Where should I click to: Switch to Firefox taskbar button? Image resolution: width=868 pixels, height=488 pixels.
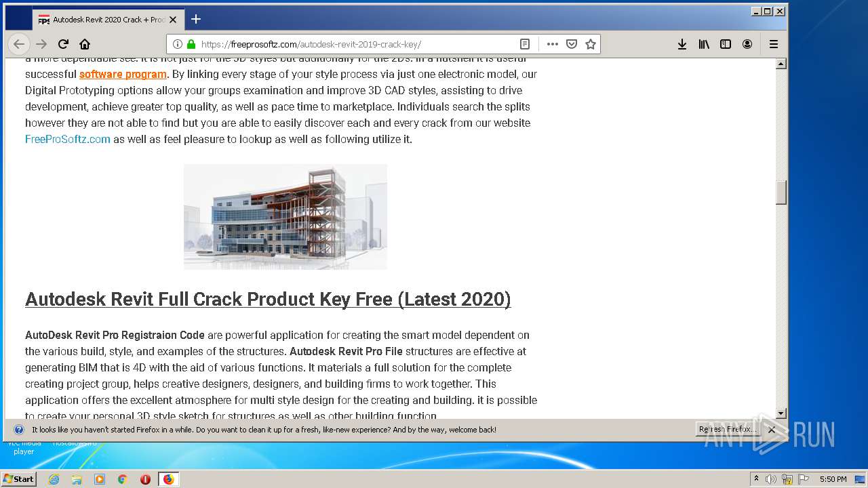click(168, 479)
